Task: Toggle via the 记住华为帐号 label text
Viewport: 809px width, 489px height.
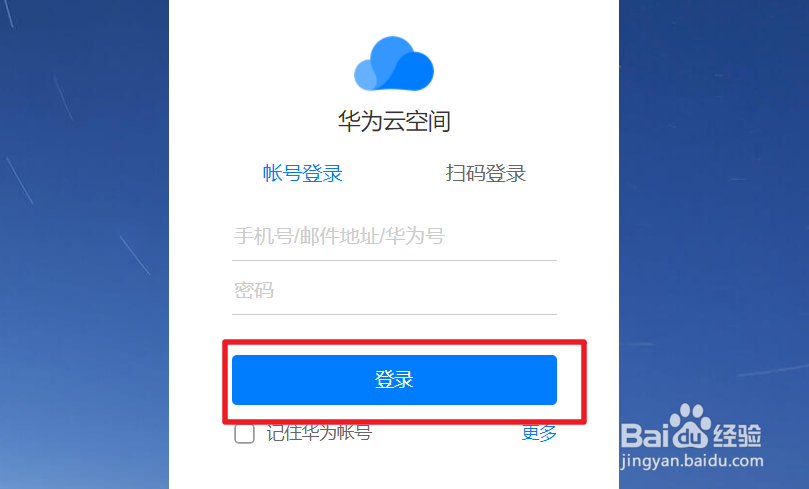Action: coord(319,433)
